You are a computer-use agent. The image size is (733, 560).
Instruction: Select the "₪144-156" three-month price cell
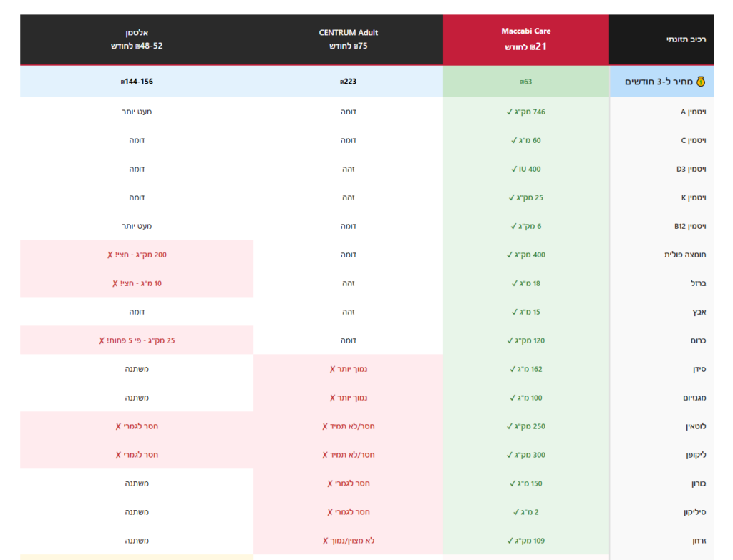pos(137,82)
